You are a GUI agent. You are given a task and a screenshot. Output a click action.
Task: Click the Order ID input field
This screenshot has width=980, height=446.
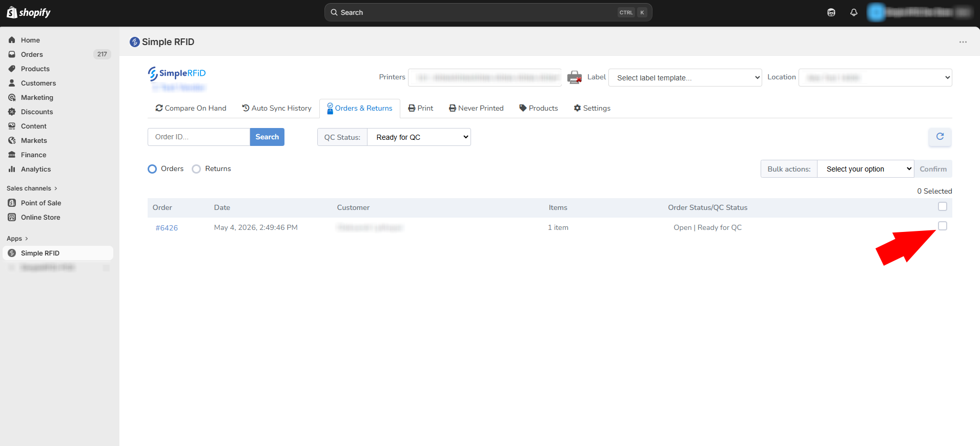[199, 137]
